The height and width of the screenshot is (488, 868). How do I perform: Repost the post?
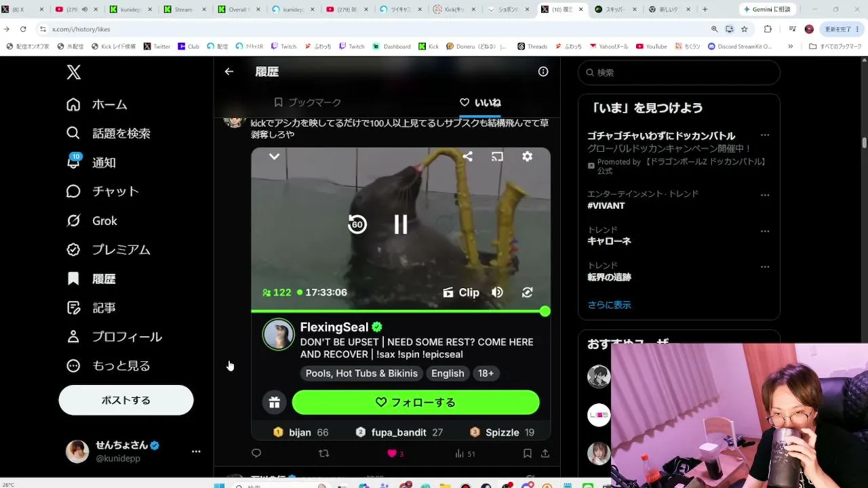[323, 453]
